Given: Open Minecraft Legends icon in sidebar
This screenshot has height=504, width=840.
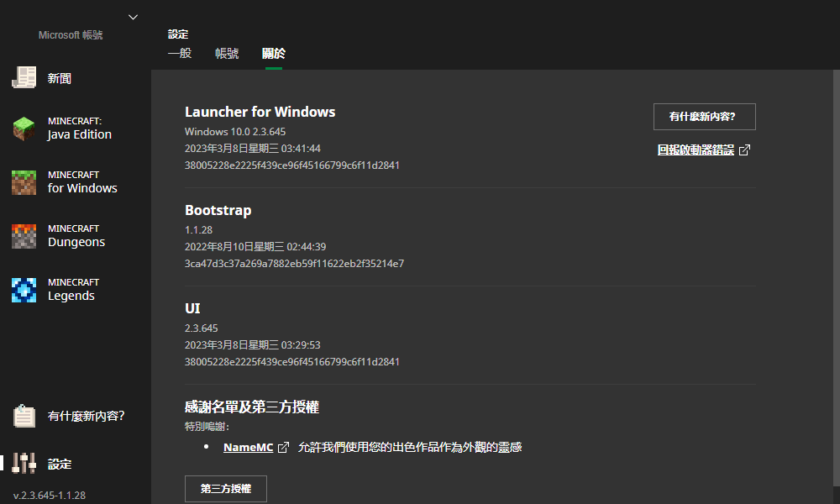Looking at the screenshot, I should click(24, 290).
